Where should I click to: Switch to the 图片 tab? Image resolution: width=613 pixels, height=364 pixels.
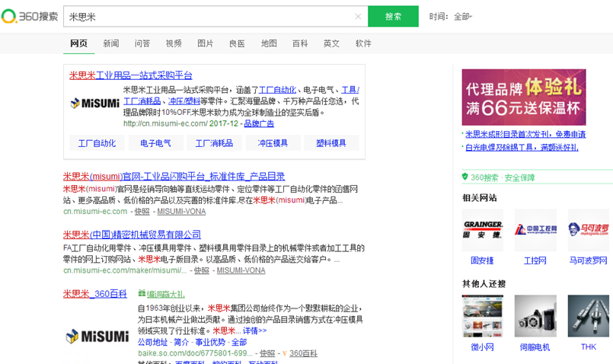coord(206,43)
